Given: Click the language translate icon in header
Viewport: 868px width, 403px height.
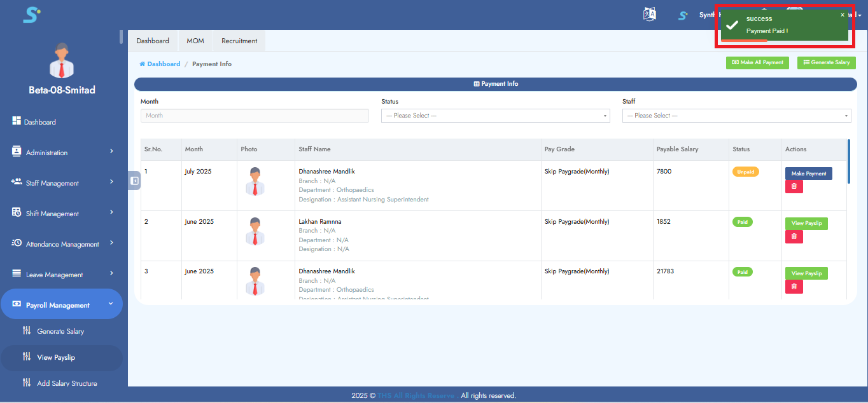Looking at the screenshot, I should tap(649, 15).
